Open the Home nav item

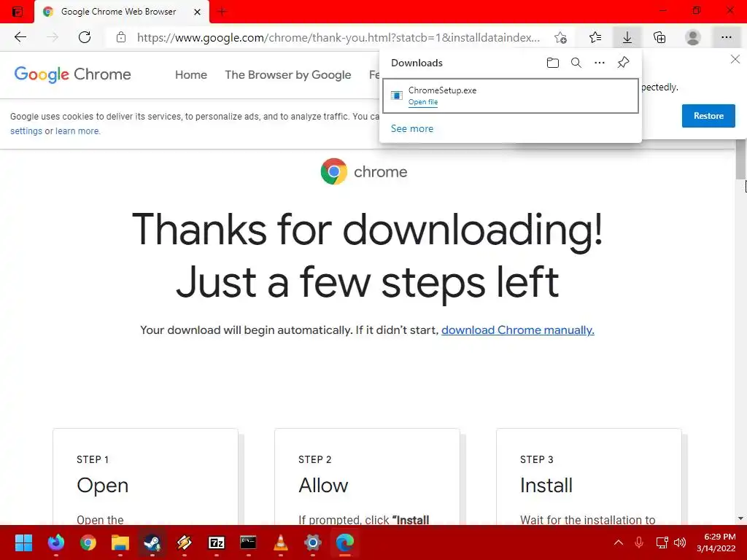(191, 75)
